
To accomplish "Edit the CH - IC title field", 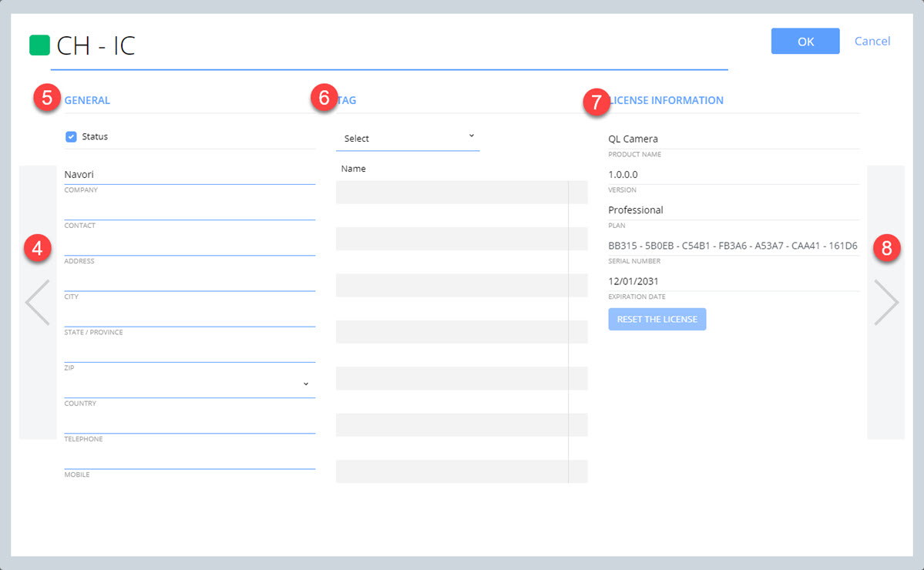I will tap(389, 46).
